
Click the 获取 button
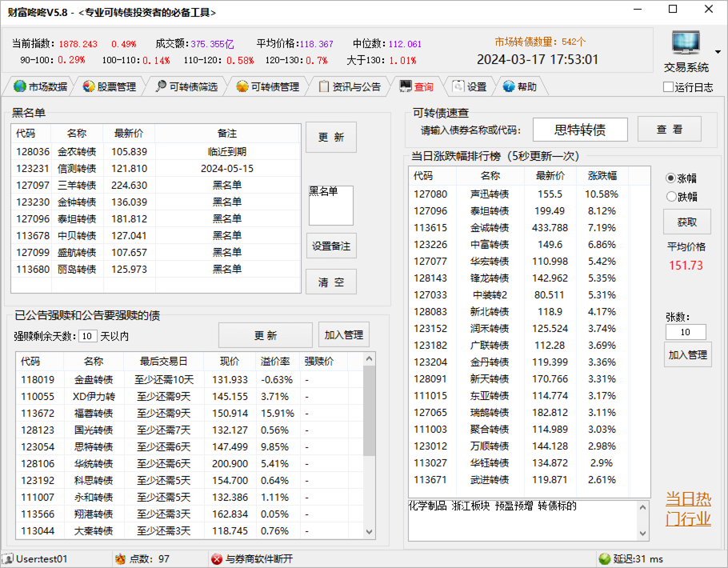click(686, 222)
